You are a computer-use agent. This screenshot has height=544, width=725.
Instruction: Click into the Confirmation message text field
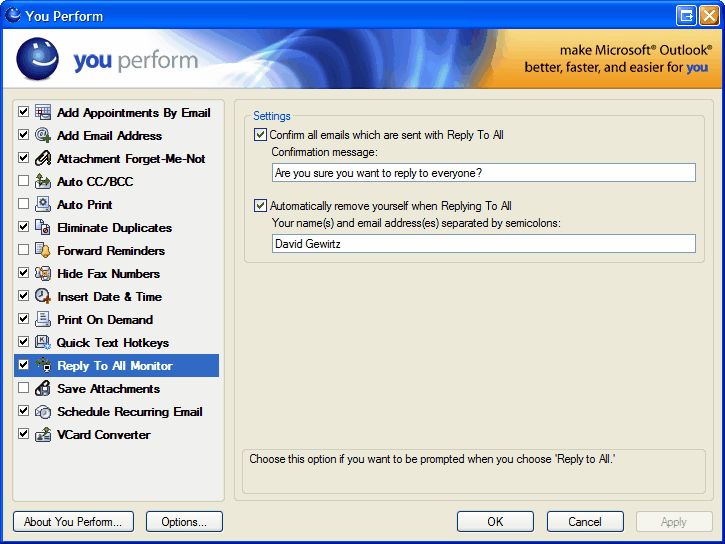click(483, 173)
